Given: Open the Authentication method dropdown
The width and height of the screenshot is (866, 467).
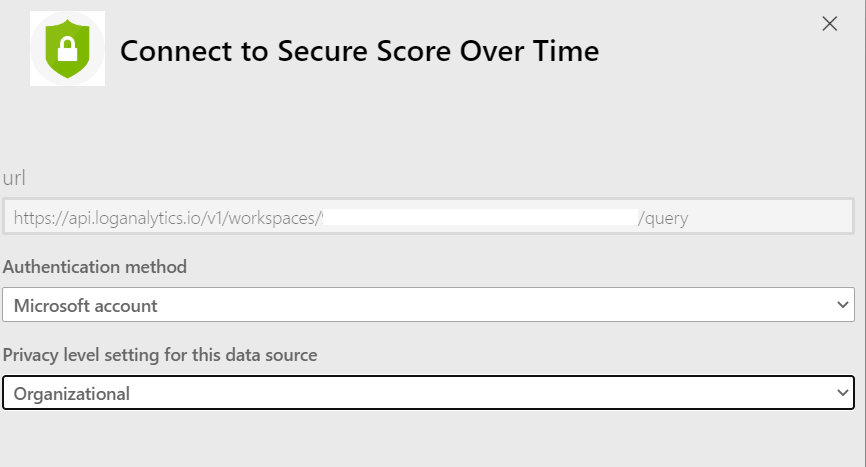Looking at the screenshot, I should 428,305.
